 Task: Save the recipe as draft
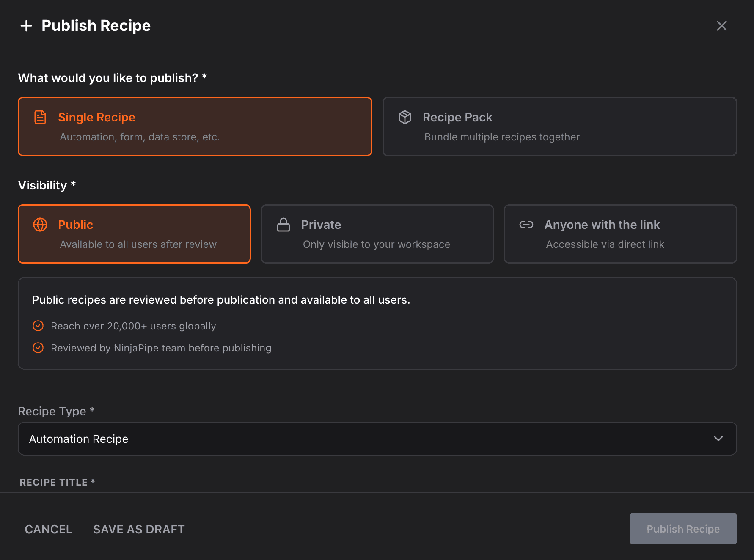[x=138, y=529]
